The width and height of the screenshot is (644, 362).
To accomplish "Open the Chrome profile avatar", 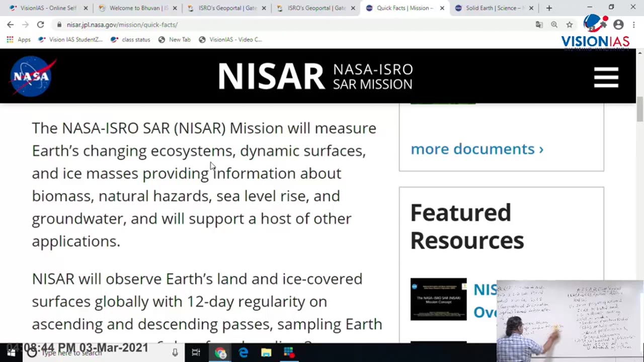I will pos(618,24).
